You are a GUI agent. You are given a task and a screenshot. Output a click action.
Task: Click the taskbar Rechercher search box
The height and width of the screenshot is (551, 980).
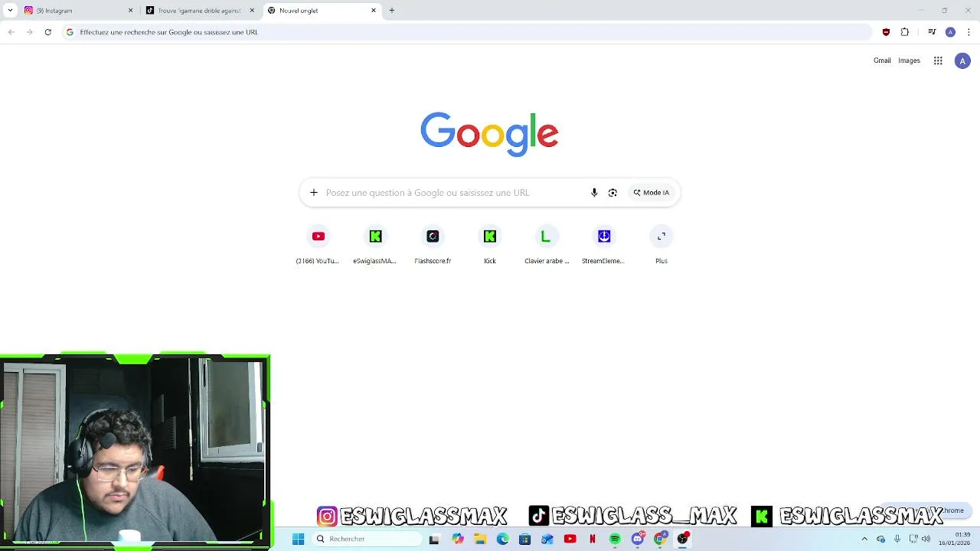click(x=367, y=539)
